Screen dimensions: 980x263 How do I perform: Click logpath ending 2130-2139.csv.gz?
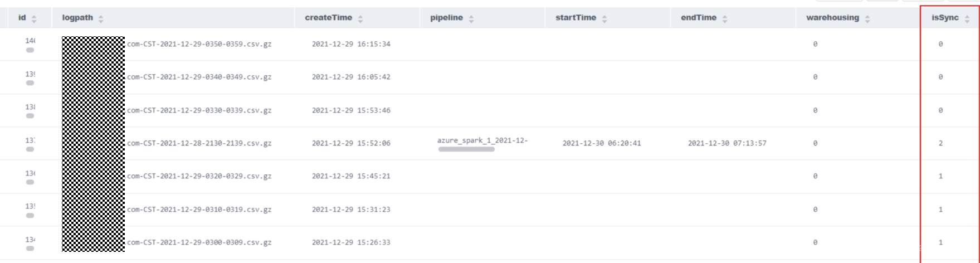pos(199,143)
